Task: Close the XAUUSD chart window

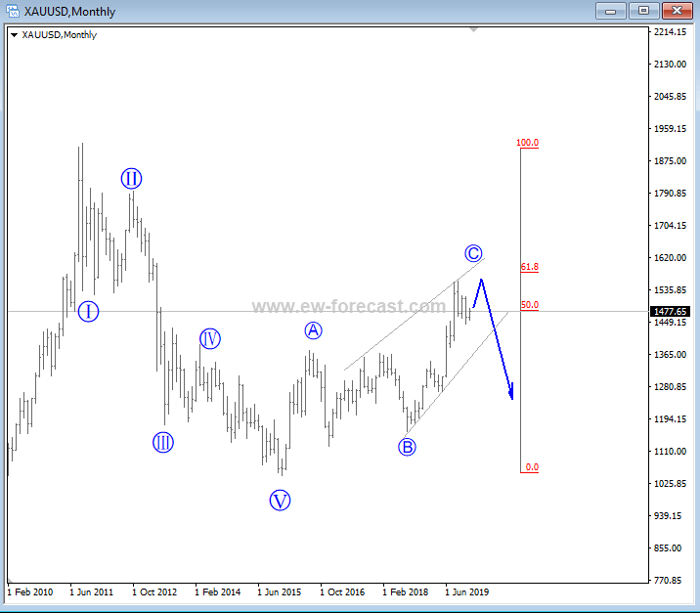Action: point(677,11)
